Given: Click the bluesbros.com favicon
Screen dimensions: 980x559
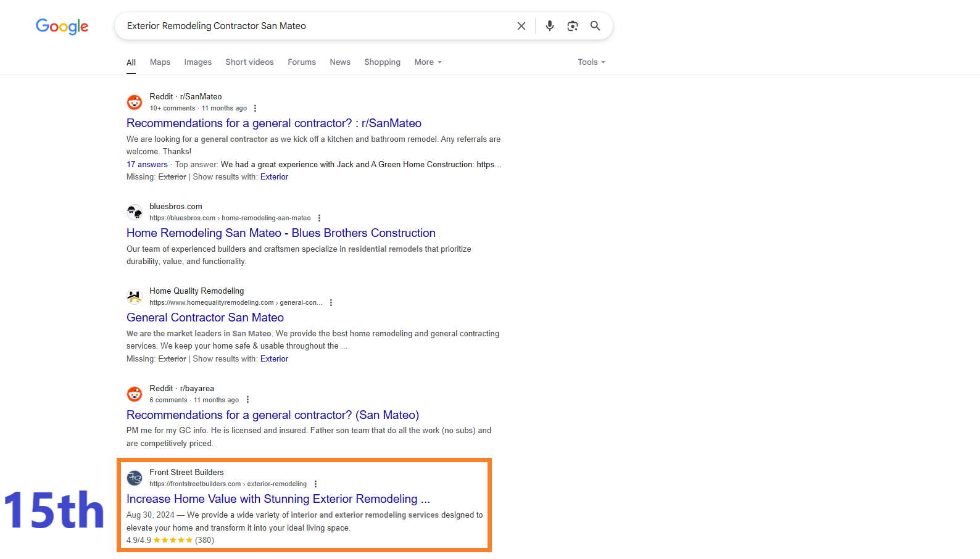Looking at the screenshot, I should (135, 212).
